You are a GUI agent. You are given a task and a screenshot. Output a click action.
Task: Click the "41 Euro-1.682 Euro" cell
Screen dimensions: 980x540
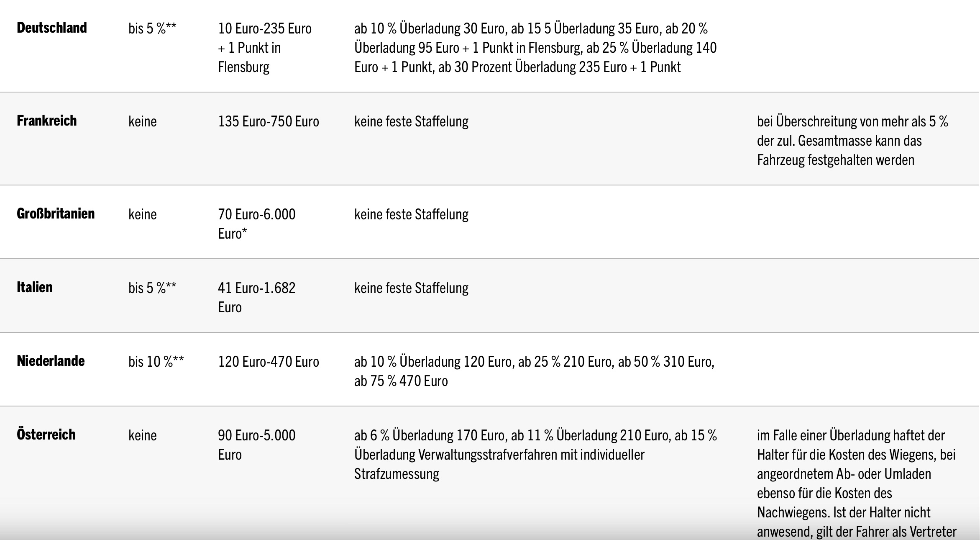click(256, 298)
